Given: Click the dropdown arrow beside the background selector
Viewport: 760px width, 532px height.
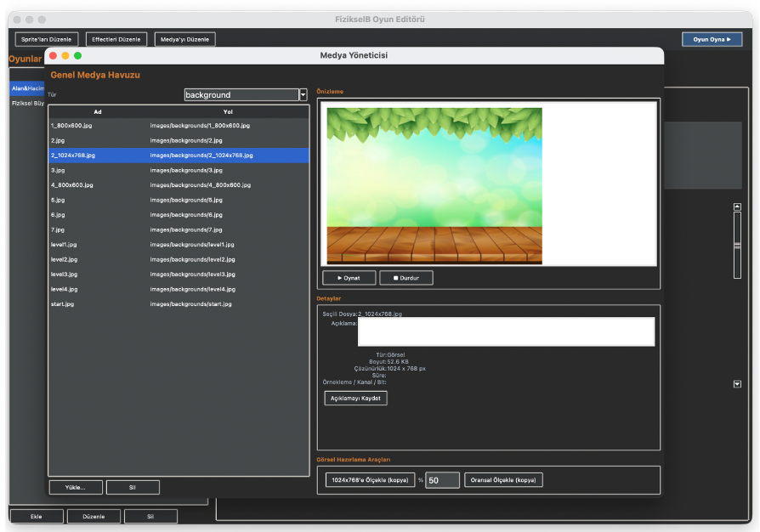Looking at the screenshot, I should click(303, 94).
